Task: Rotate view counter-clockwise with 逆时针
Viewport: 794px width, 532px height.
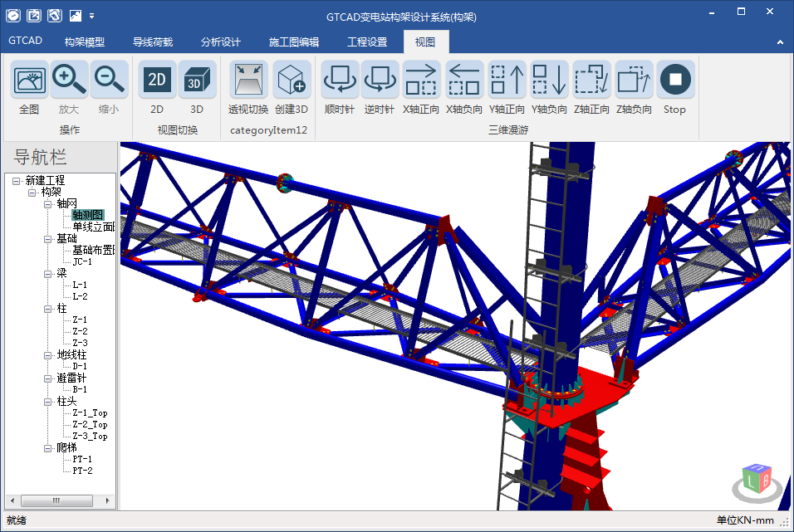Action: [380, 81]
